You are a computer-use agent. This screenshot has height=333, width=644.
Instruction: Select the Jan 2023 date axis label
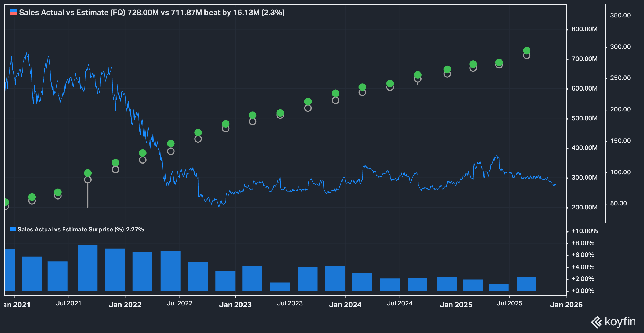click(236, 305)
